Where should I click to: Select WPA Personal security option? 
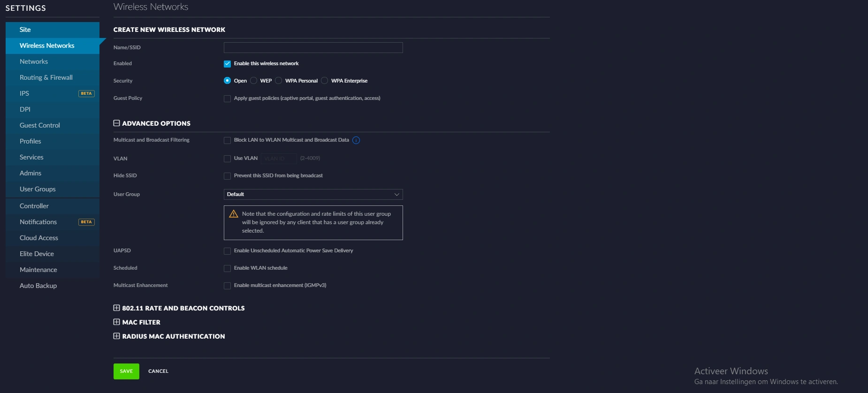pyautogui.click(x=279, y=81)
